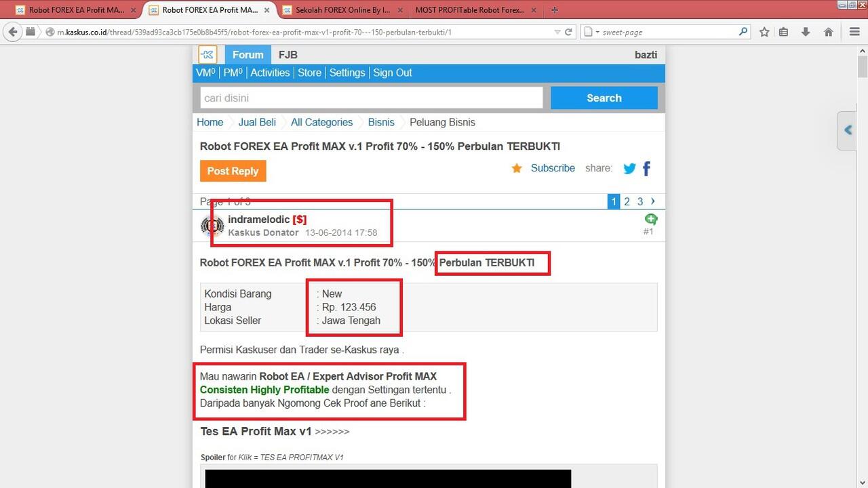This screenshot has height=488, width=868.
Task: Click the Kaskus logo icon
Action: (208, 55)
